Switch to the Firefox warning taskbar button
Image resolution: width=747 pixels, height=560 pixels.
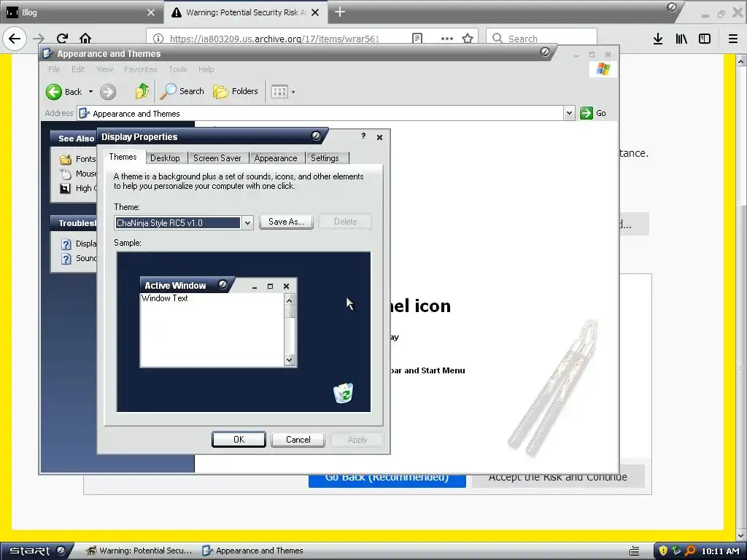click(x=139, y=551)
